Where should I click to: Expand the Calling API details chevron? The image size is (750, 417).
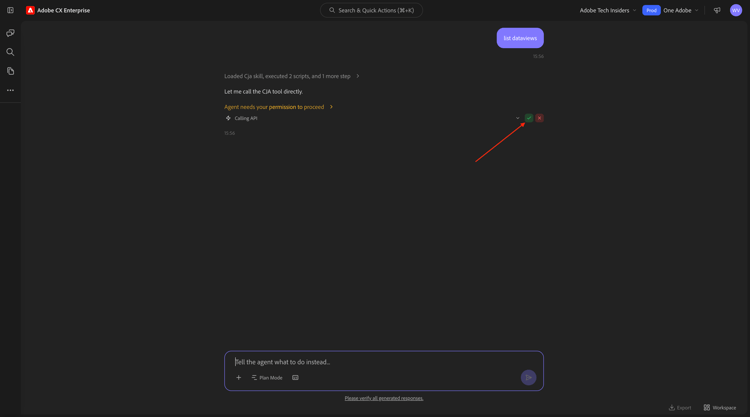coord(518,118)
